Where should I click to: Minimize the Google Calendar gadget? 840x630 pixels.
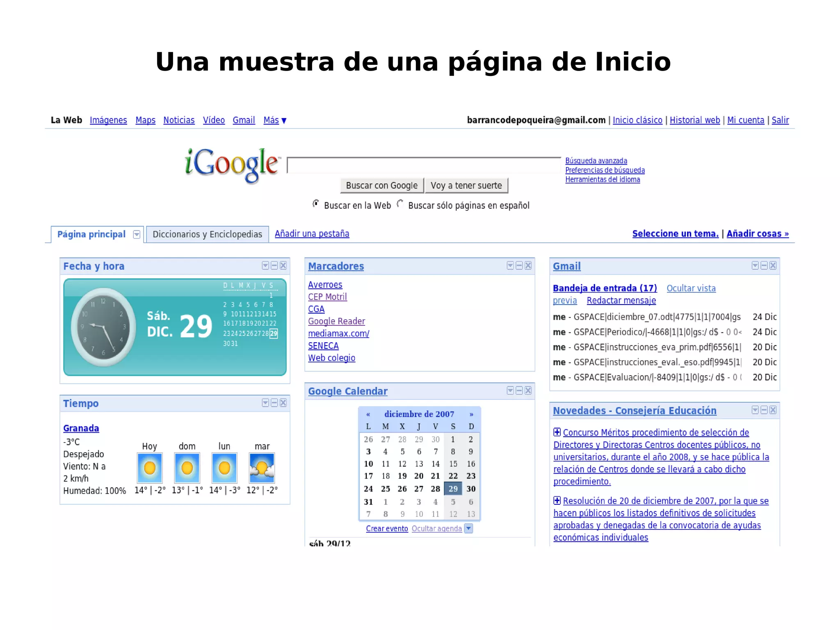coord(519,390)
